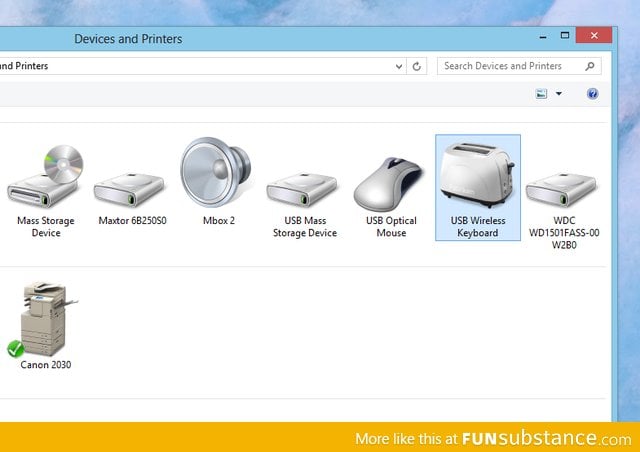
Task: Select the USB Optical Mouse icon
Action: click(x=389, y=184)
